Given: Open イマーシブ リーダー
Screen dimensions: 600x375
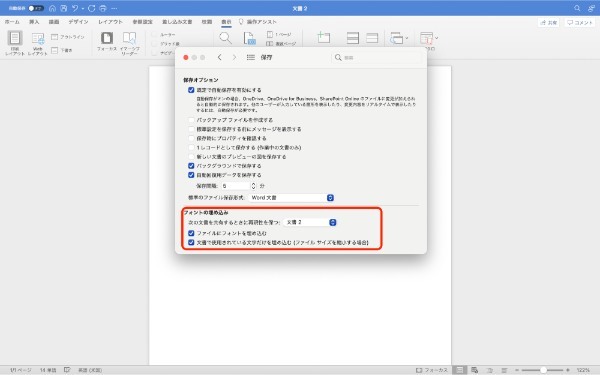Looking at the screenshot, I should click(129, 43).
